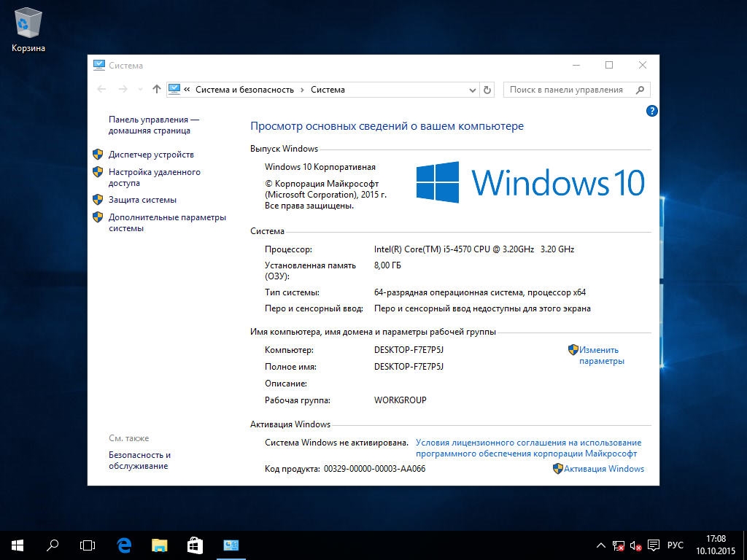Click the double-chevron at breadcrumb start

click(187, 90)
